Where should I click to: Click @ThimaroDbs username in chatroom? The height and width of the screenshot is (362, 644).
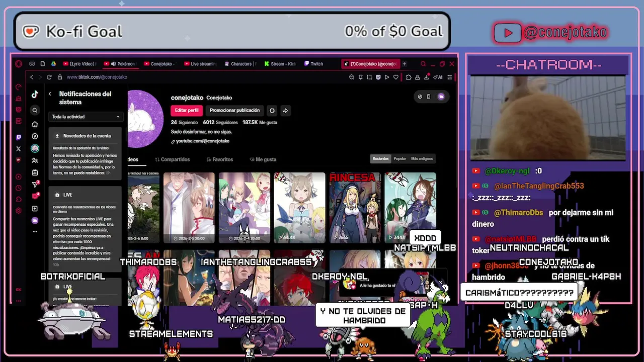(x=518, y=213)
